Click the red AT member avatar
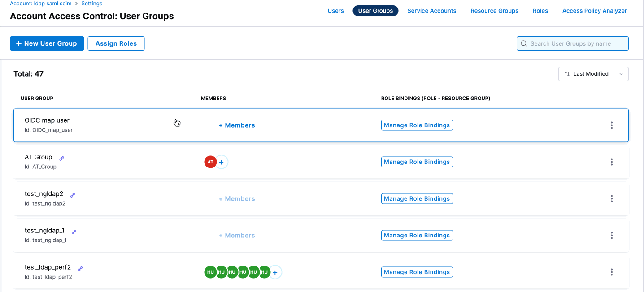 click(x=210, y=162)
